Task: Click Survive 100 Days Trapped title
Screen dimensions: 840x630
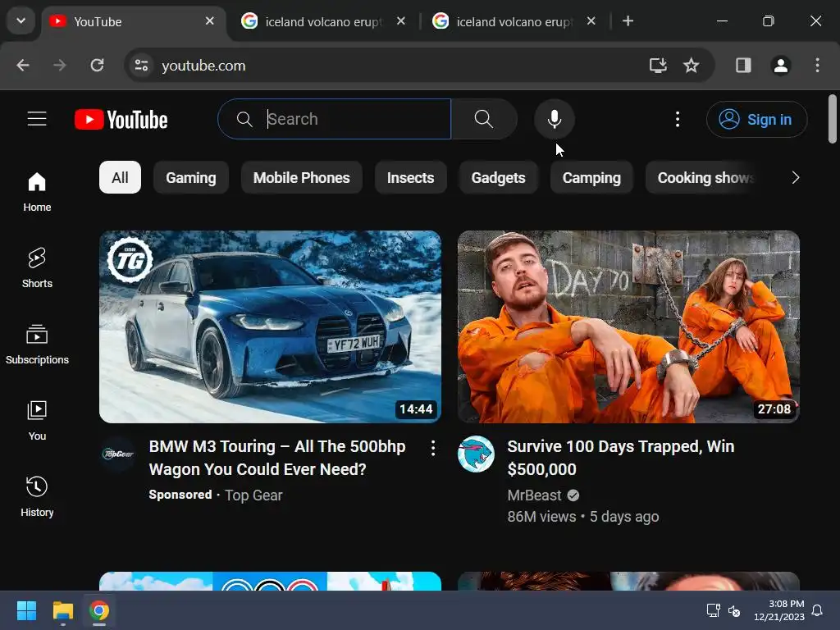Action: tap(620, 458)
